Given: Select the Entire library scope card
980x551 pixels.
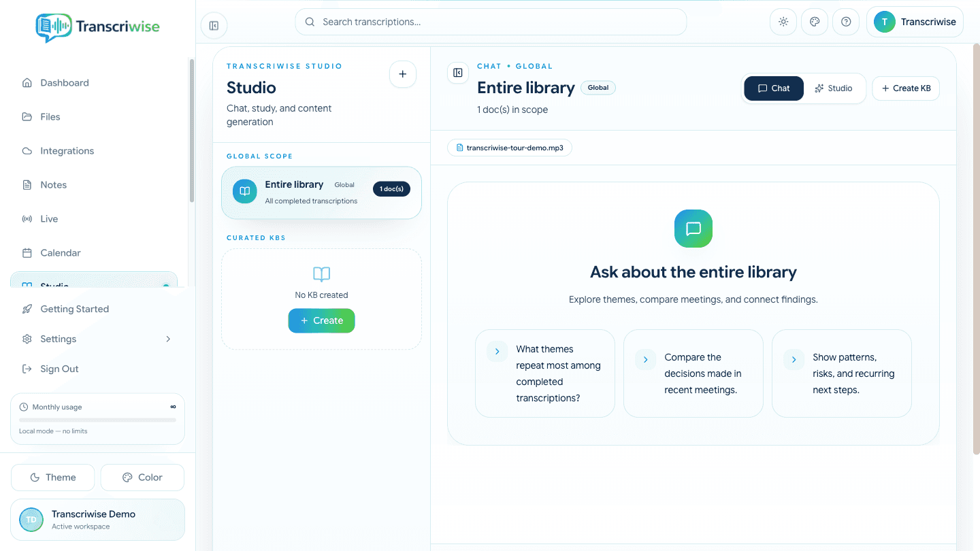Looking at the screenshot, I should tap(321, 193).
